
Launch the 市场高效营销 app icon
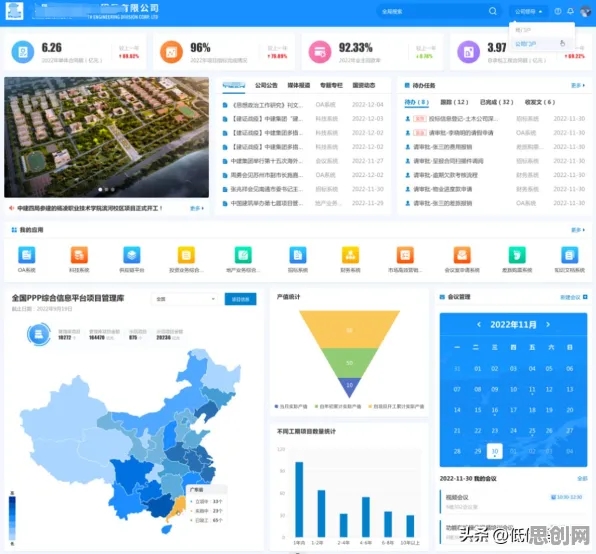(405, 255)
